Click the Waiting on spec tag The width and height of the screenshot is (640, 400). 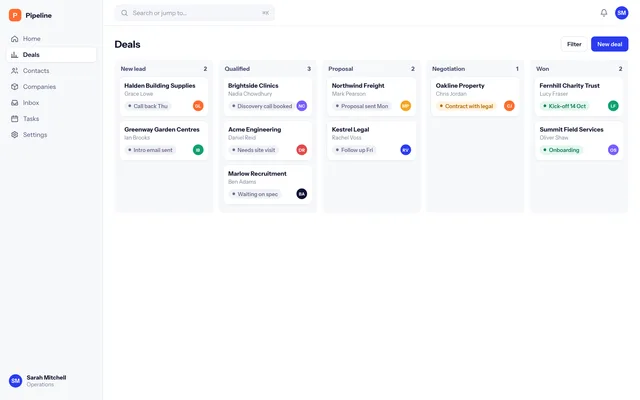tap(255, 194)
